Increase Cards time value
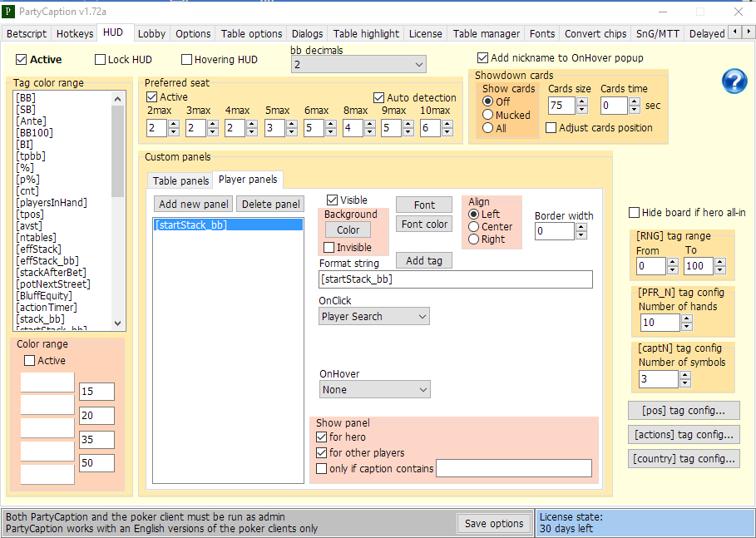The image size is (756, 538). [x=635, y=101]
